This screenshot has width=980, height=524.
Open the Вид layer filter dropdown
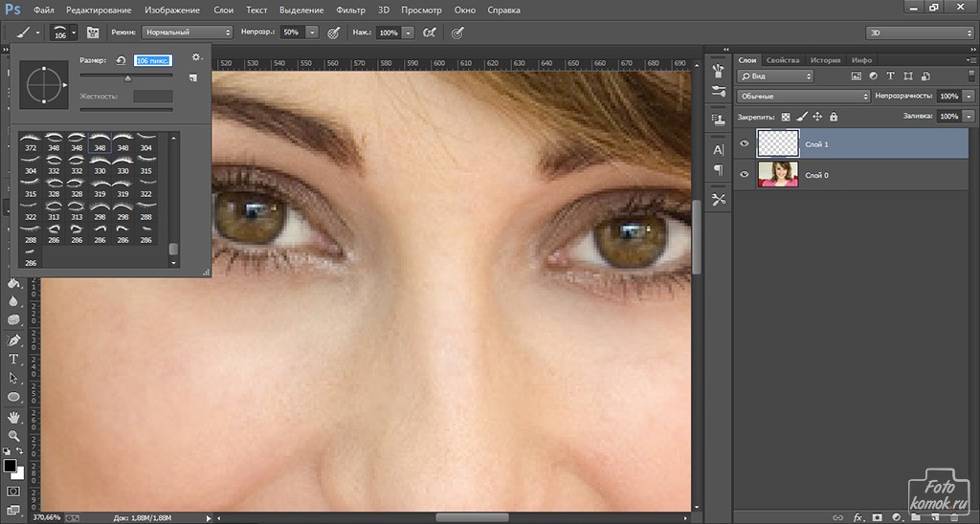[775, 76]
